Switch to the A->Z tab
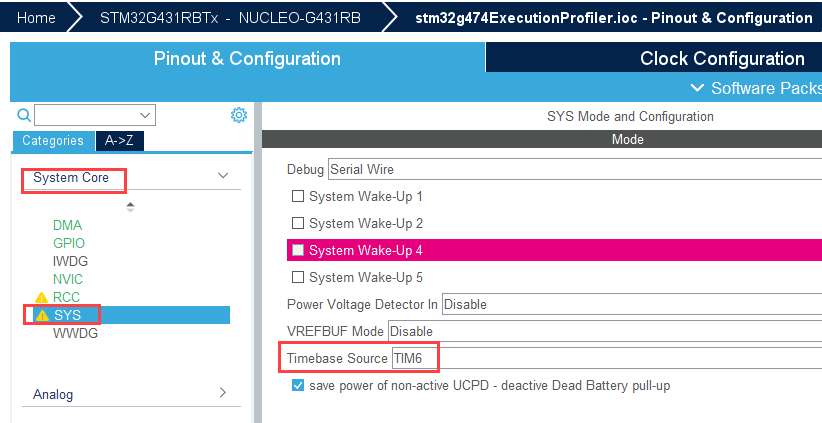The width and height of the screenshot is (822, 423). [x=120, y=141]
